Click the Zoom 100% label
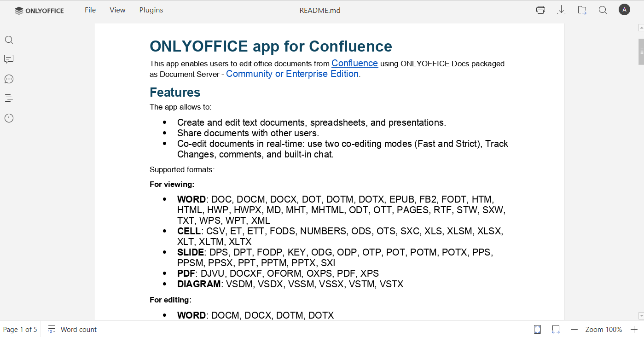This screenshot has height=337, width=644. [603, 329]
